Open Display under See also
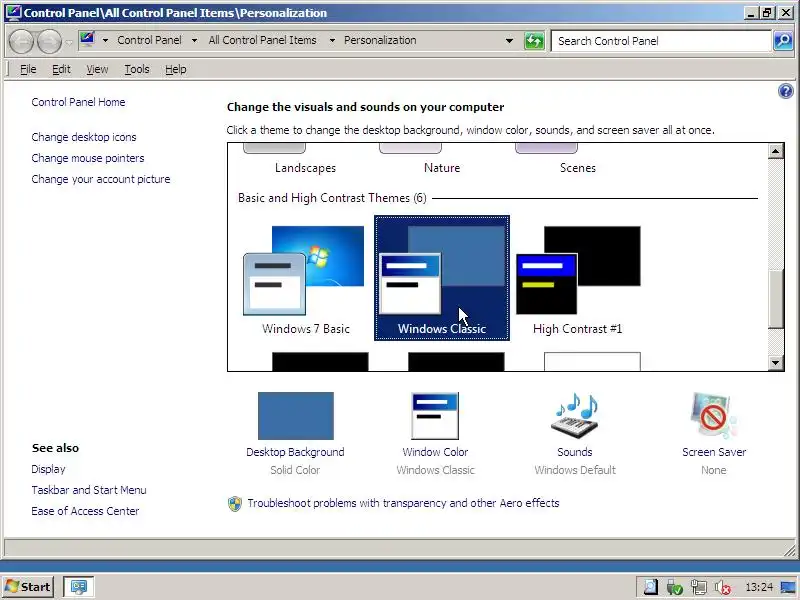Viewport: 800px width, 600px height. pos(48,469)
